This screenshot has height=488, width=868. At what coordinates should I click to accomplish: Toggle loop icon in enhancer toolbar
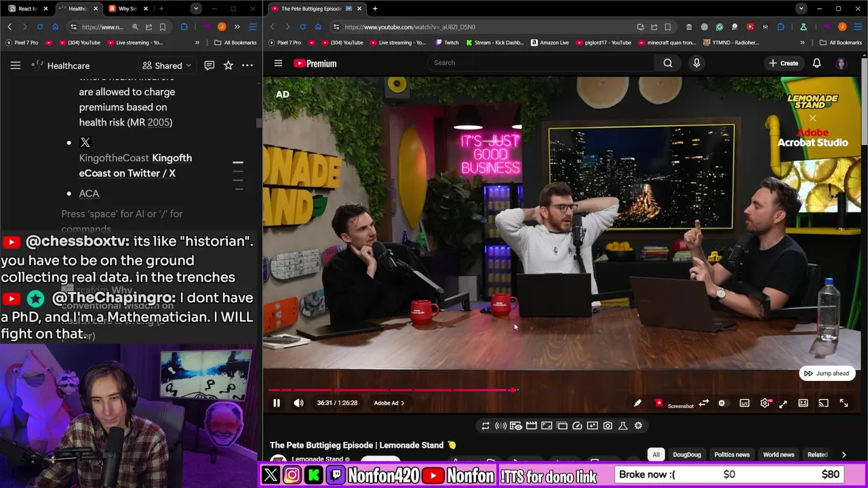point(486,426)
